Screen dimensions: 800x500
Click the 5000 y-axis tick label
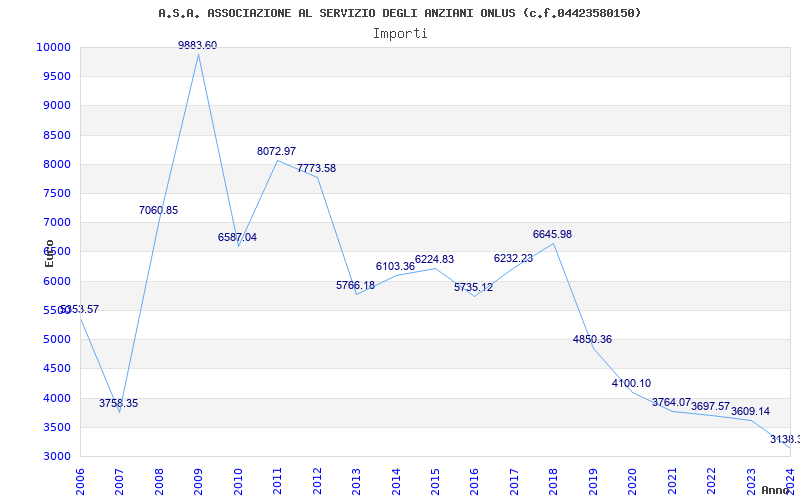pos(56,339)
